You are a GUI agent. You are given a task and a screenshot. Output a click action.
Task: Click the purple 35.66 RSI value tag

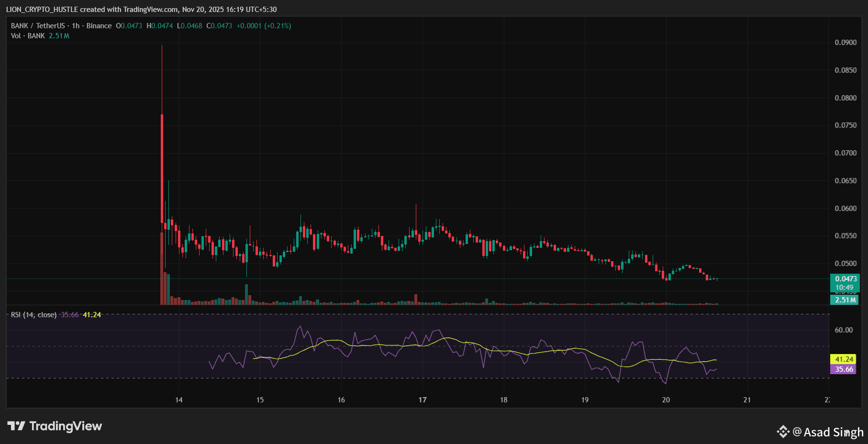pos(844,369)
